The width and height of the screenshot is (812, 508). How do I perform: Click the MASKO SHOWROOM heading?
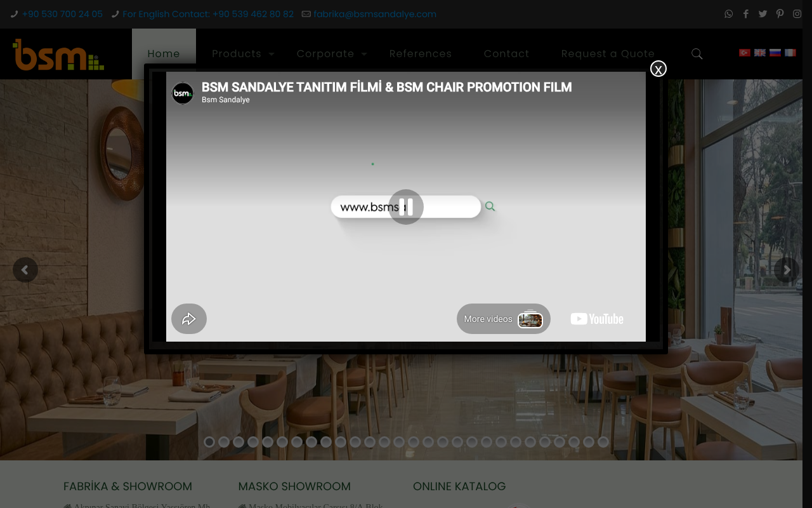[294, 486]
